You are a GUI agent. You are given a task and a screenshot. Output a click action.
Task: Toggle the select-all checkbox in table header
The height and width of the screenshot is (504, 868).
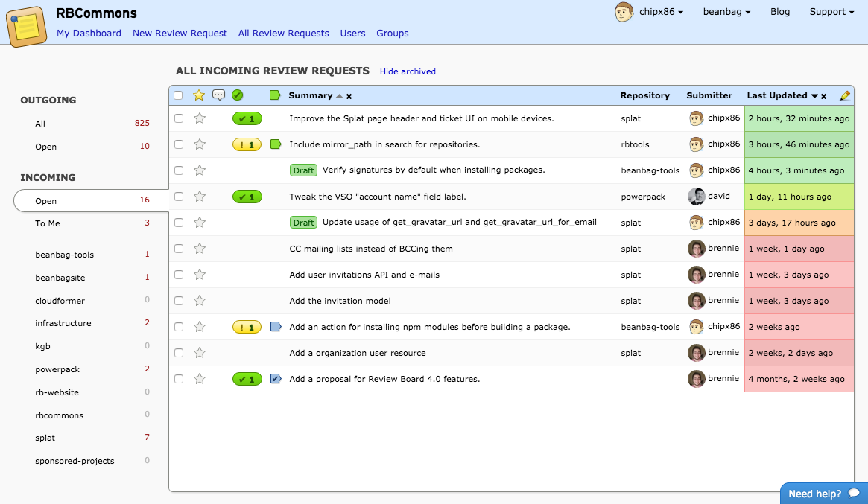point(178,95)
